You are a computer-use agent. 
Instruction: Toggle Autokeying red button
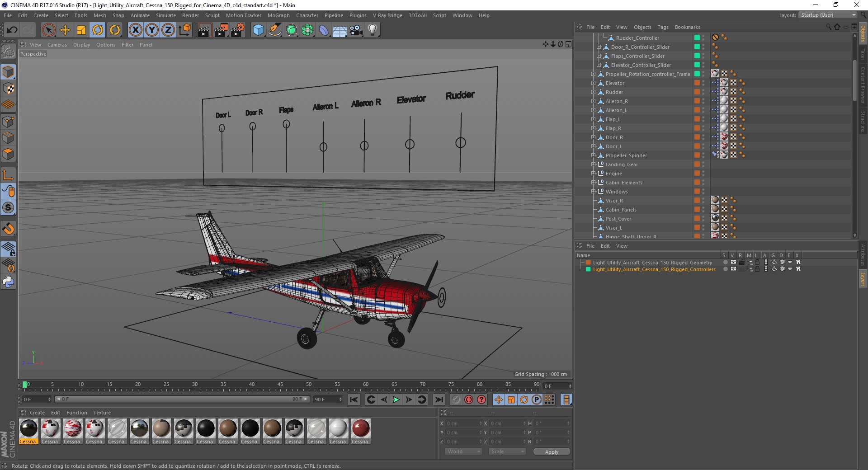[x=469, y=399]
